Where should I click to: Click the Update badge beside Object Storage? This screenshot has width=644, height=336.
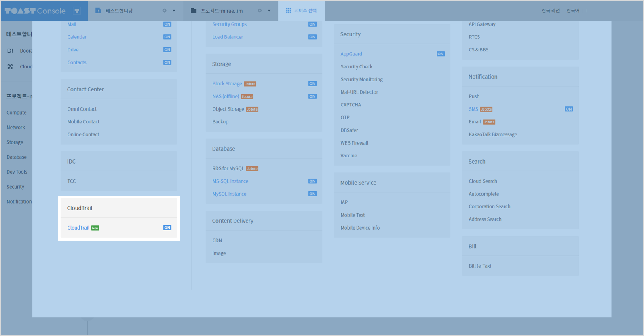[252, 109]
